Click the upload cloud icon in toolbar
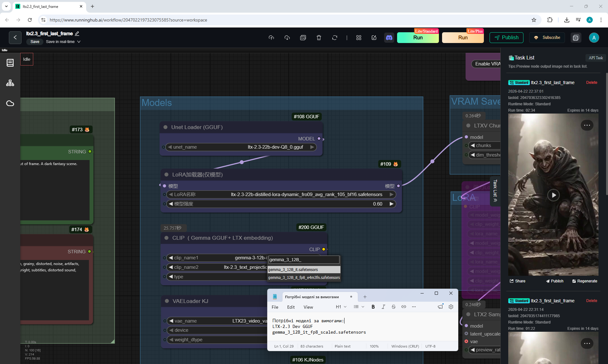 pyautogui.click(x=271, y=38)
